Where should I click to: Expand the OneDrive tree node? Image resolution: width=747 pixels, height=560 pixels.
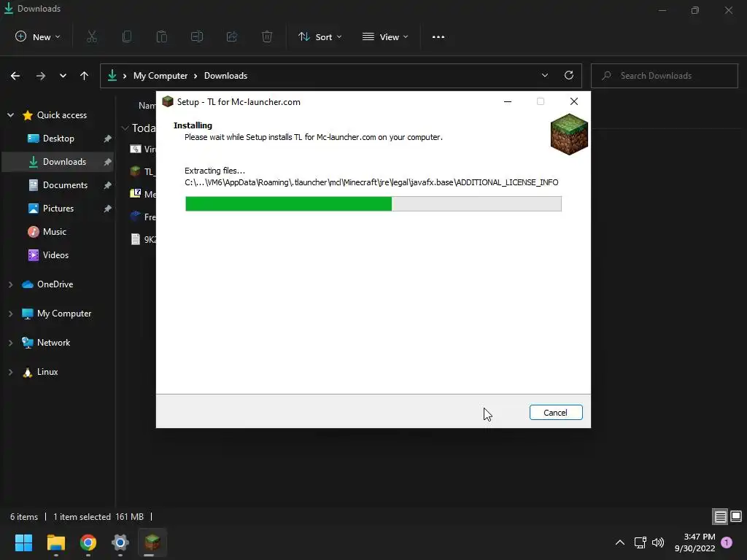tap(10, 284)
